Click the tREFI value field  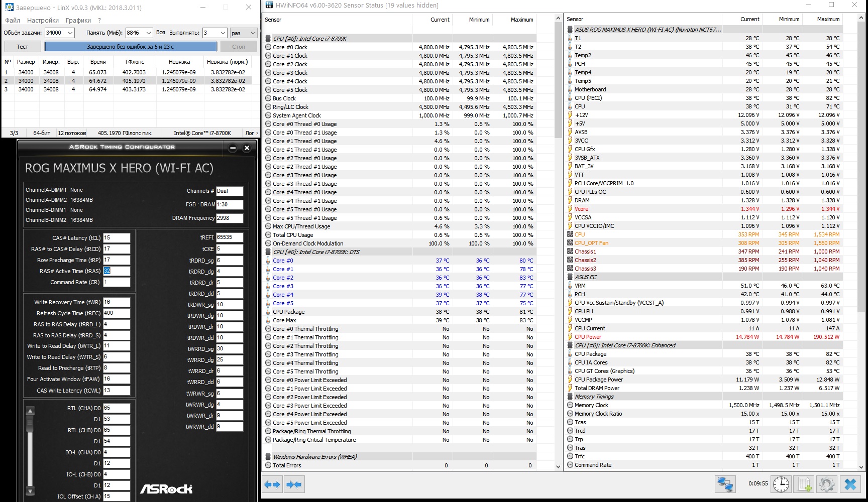230,237
